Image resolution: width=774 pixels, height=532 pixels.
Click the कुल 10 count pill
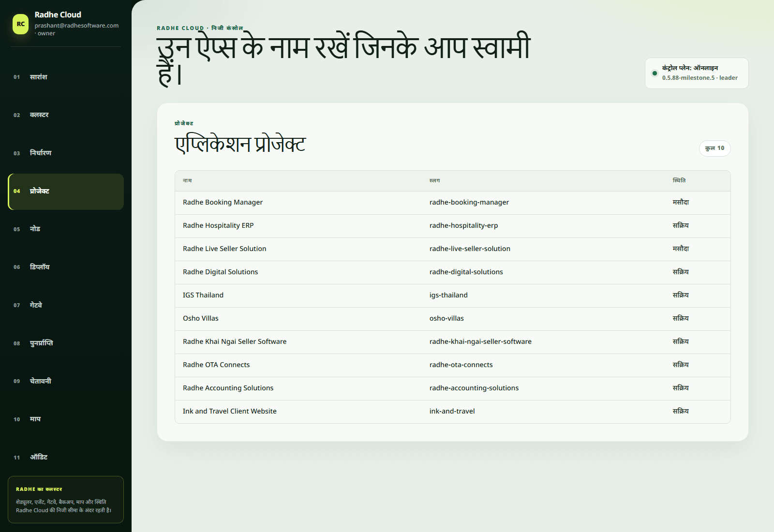(x=714, y=148)
